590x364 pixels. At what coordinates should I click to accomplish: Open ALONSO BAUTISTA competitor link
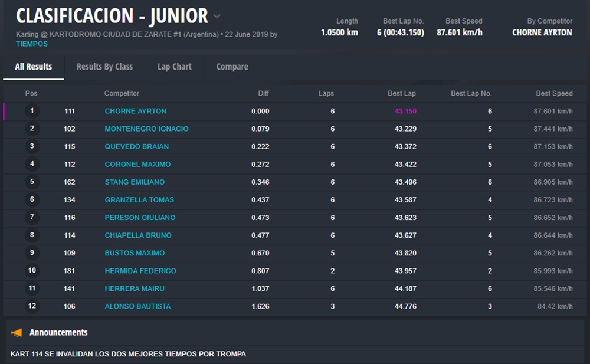click(x=137, y=306)
